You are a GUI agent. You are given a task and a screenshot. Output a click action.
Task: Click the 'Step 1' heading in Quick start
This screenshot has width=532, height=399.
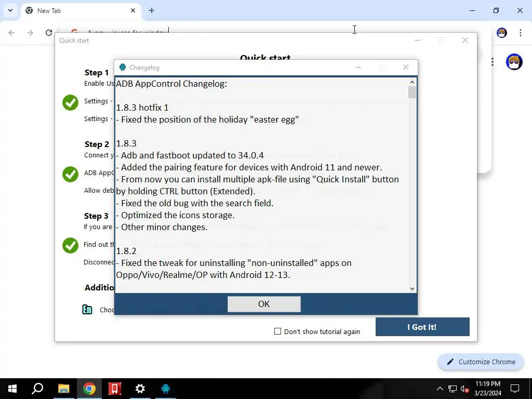96,73
